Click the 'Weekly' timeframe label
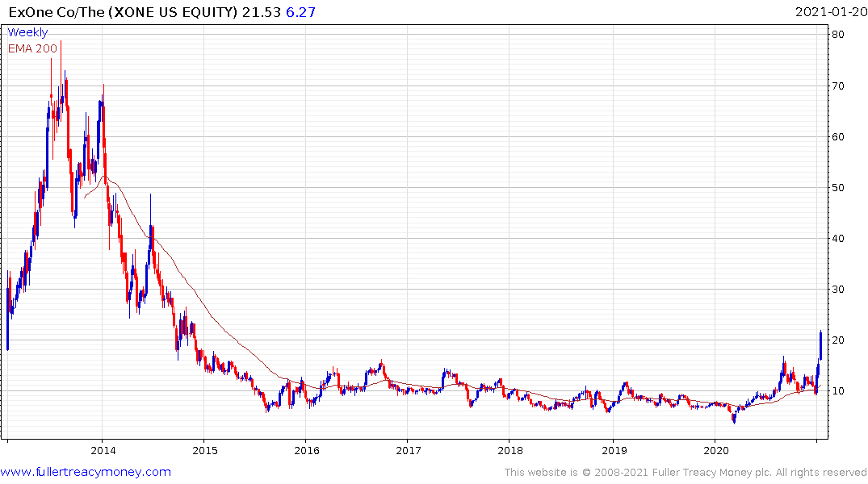The width and height of the screenshot is (868, 484). 27,32
